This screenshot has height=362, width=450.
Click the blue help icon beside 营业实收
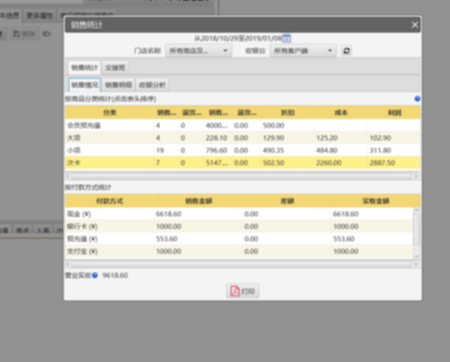click(95, 275)
